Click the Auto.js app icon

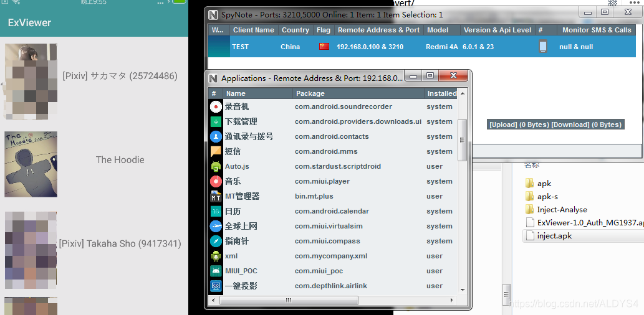point(216,166)
